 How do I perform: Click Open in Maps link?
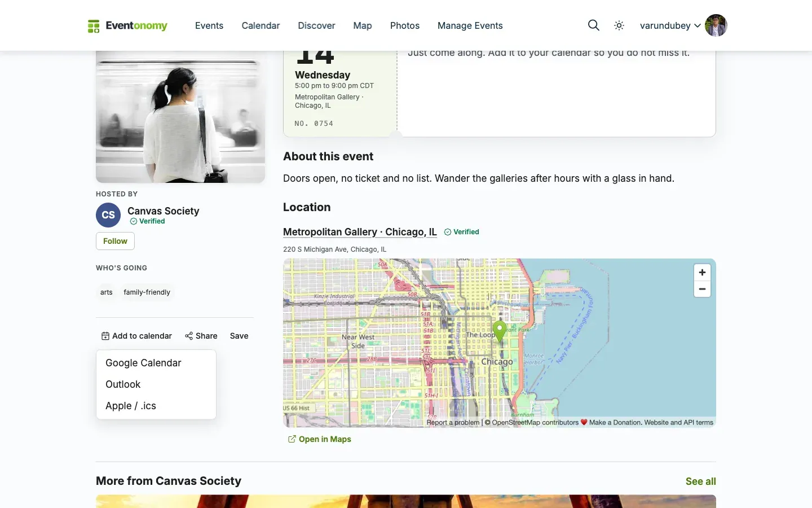[x=320, y=439]
